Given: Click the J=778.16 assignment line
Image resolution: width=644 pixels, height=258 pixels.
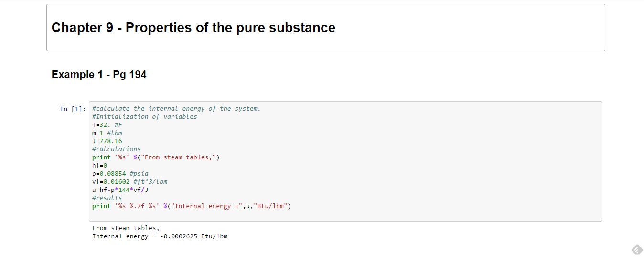Looking at the screenshot, I should pyautogui.click(x=107, y=141).
